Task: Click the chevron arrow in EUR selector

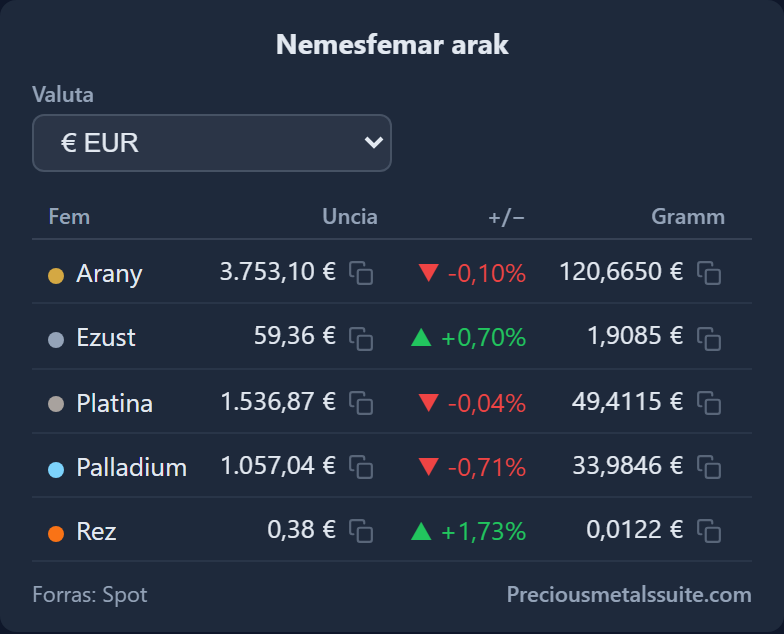Action: pos(374,142)
